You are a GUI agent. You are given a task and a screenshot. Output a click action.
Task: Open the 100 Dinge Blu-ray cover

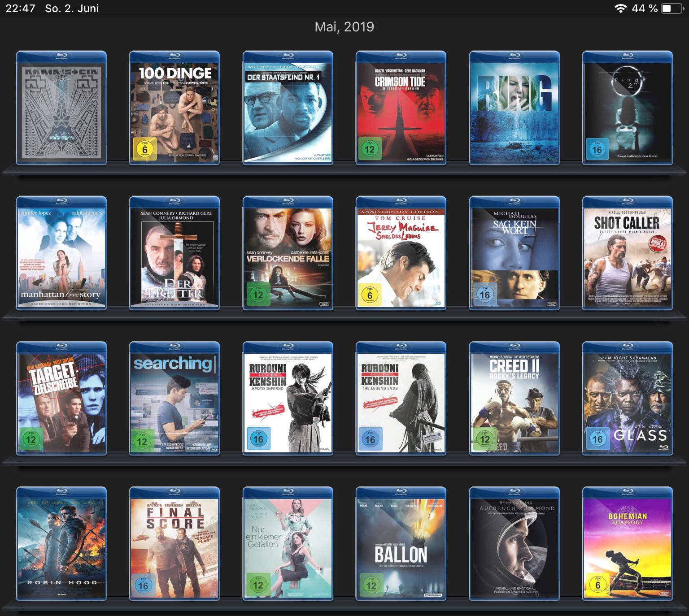pos(174,108)
